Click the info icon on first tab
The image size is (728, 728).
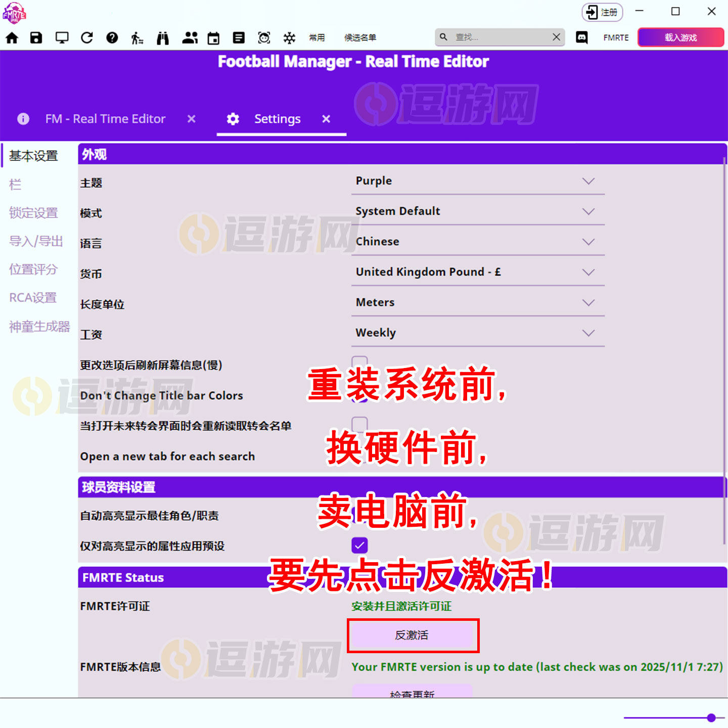23,119
